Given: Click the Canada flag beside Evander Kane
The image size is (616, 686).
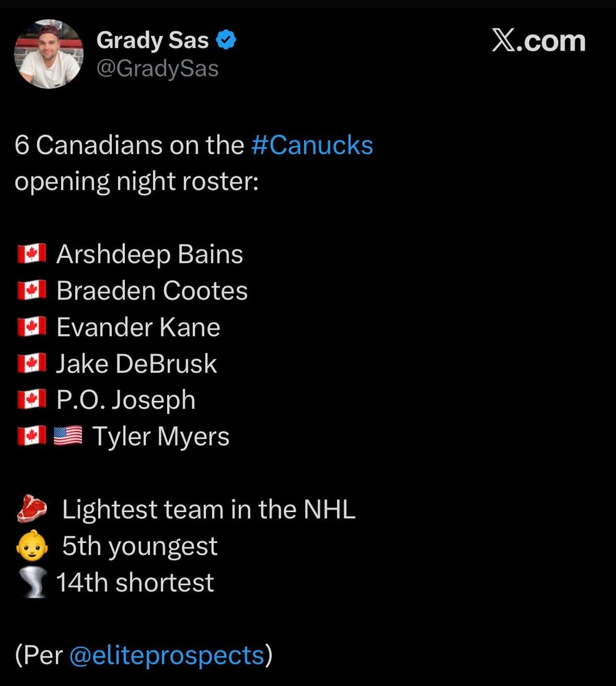Looking at the screenshot, I should point(31,327).
